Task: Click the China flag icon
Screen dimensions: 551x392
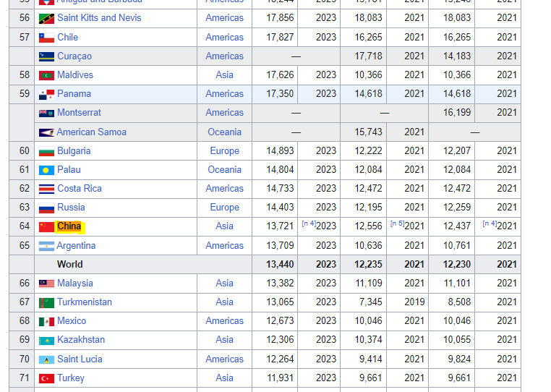Action: [46, 227]
